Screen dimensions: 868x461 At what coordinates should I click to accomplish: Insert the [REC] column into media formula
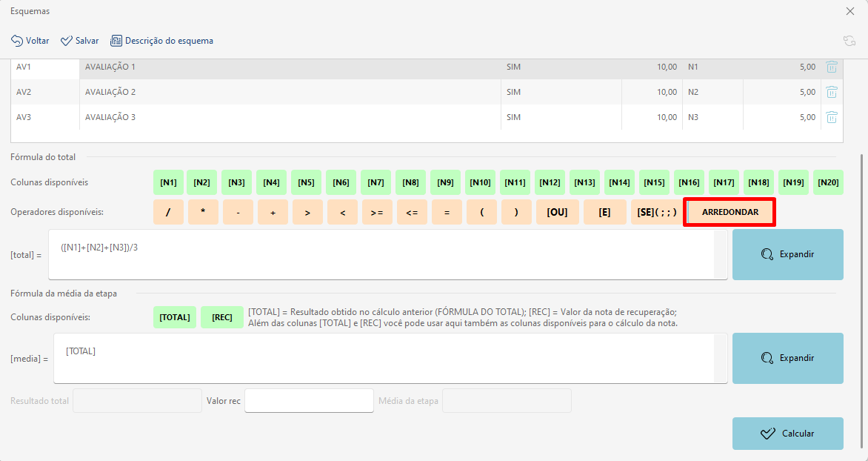click(x=221, y=317)
